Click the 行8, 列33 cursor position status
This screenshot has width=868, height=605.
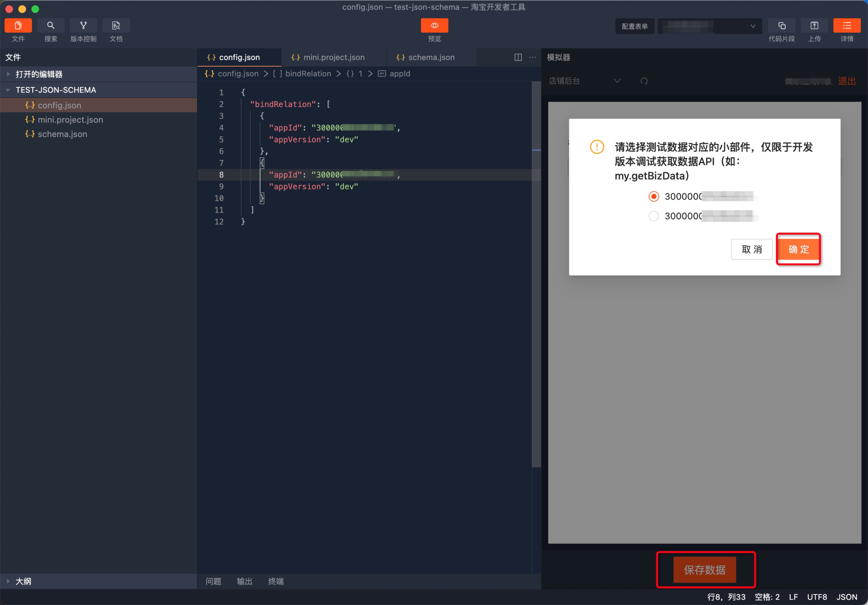[726, 597]
